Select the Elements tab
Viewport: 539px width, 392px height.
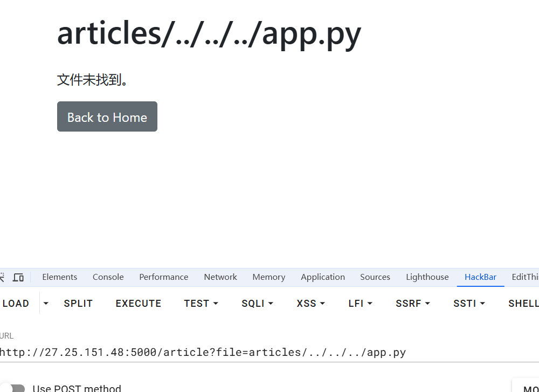59,277
